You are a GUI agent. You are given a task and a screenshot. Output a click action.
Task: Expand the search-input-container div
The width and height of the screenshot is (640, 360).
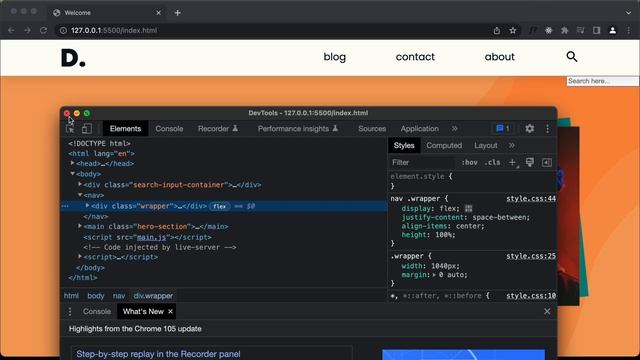pos(80,184)
